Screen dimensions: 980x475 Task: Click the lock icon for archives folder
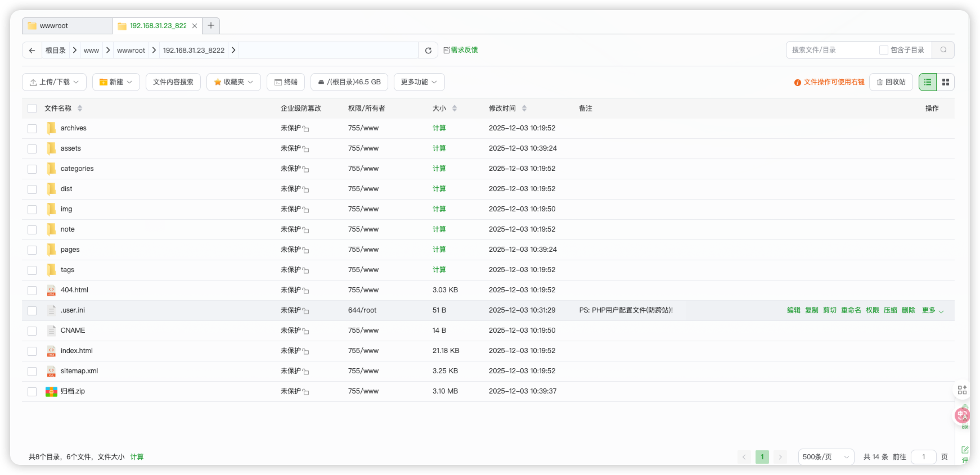[x=305, y=129]
